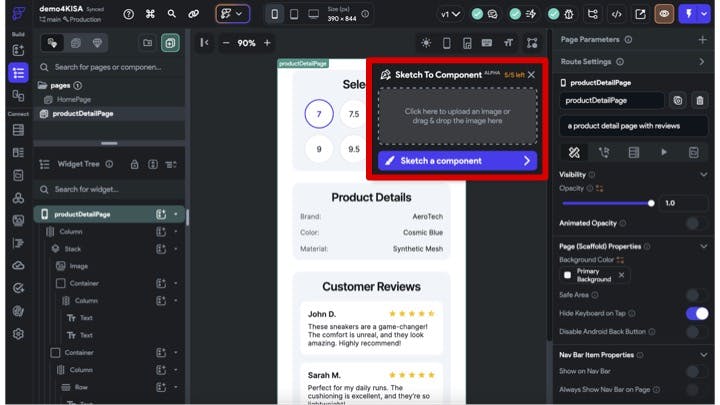
Task: Select the Row widget in tree
Action: pyautogui.click(x=81, y=387)
